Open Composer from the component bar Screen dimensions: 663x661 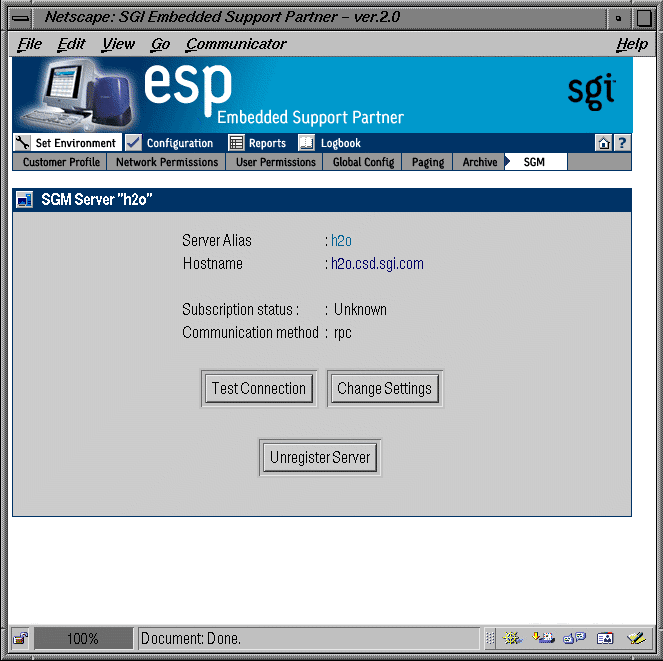636,637
